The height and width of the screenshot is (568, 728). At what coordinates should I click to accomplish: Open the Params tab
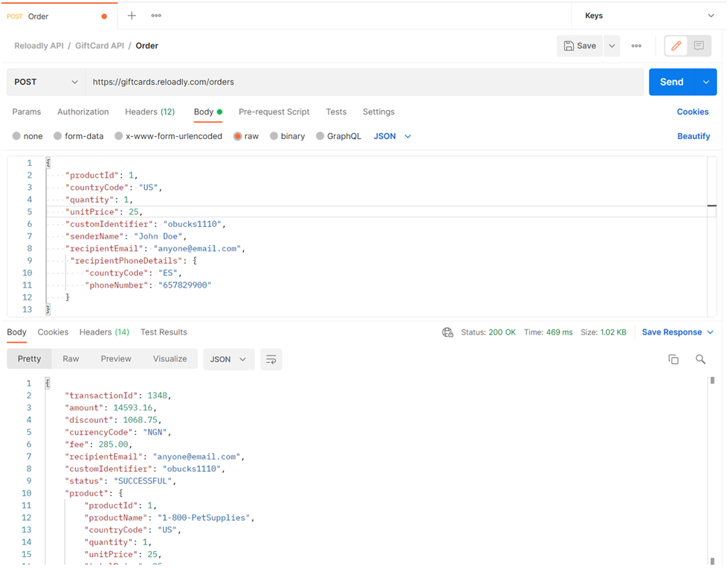tap(27, 112)
